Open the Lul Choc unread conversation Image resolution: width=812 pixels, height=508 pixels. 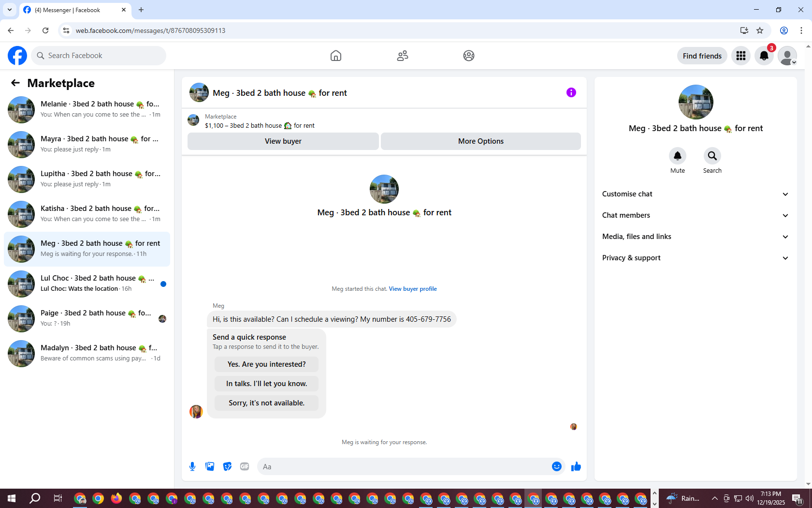point(87,284)
